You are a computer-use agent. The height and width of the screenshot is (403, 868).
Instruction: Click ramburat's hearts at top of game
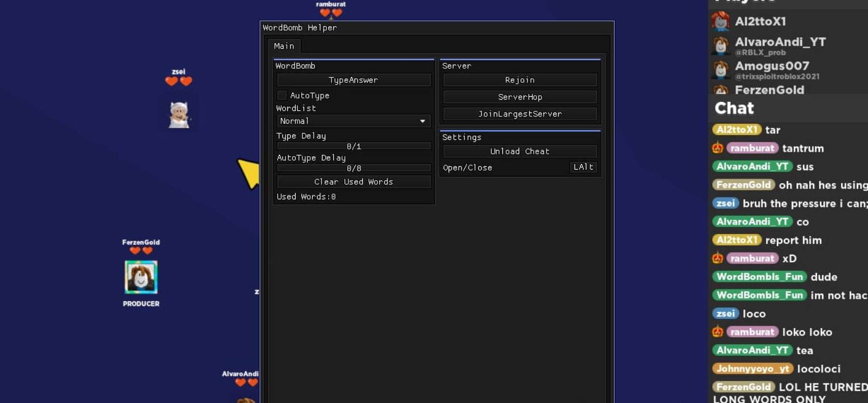331,13
